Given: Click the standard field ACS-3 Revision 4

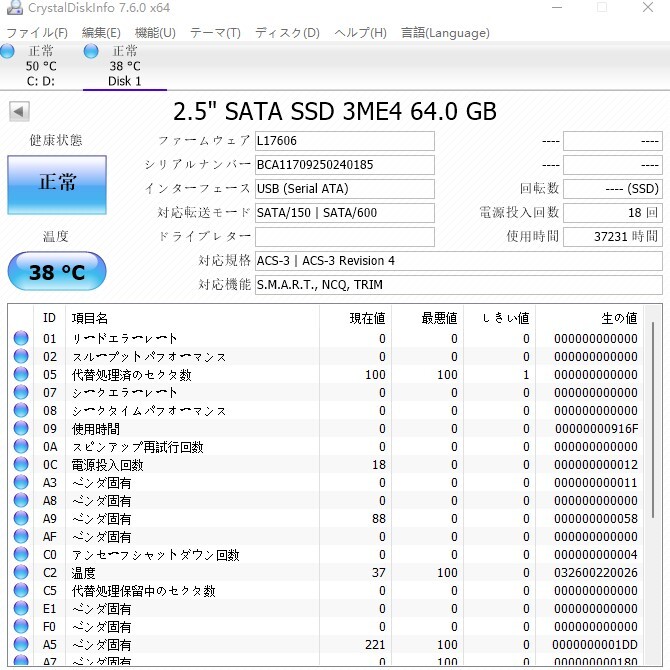Looking at the screenshot, I should pos(458,260).
